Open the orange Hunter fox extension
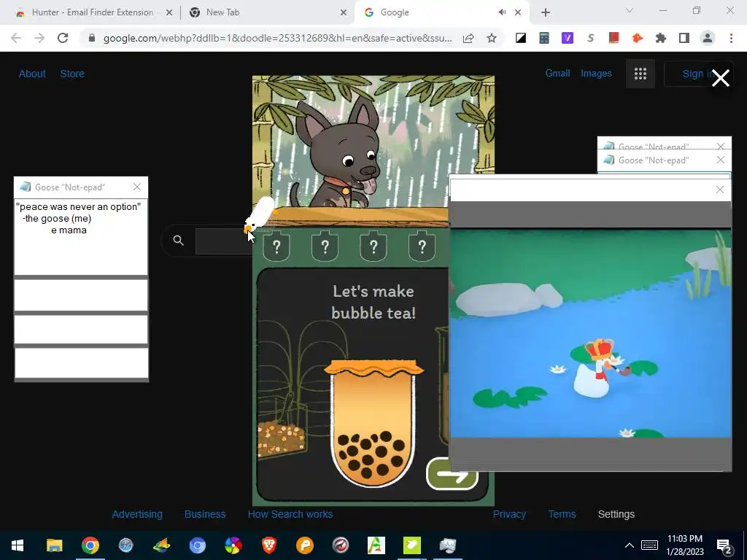This screenshot has height=560, width=747. click(x=638, y=38)
